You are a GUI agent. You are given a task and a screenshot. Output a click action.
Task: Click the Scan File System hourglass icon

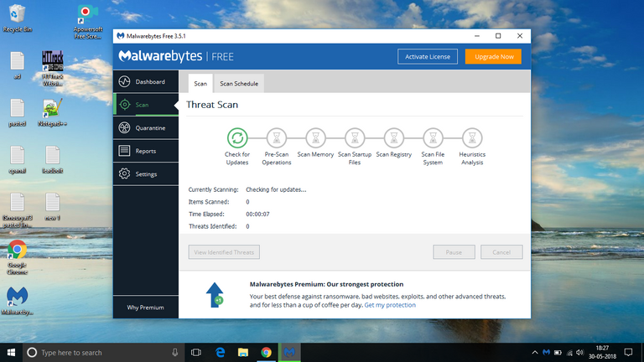tap(433, 138)
